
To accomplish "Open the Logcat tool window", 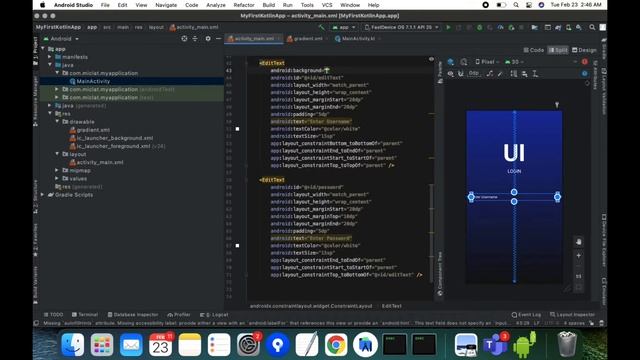I will click(x=214, y=315).
